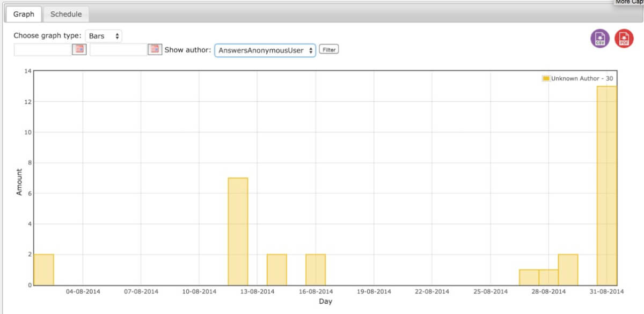Switch to the Schedule tab
The height and width of the screenshot is (314, 644).
pos(66,14)
